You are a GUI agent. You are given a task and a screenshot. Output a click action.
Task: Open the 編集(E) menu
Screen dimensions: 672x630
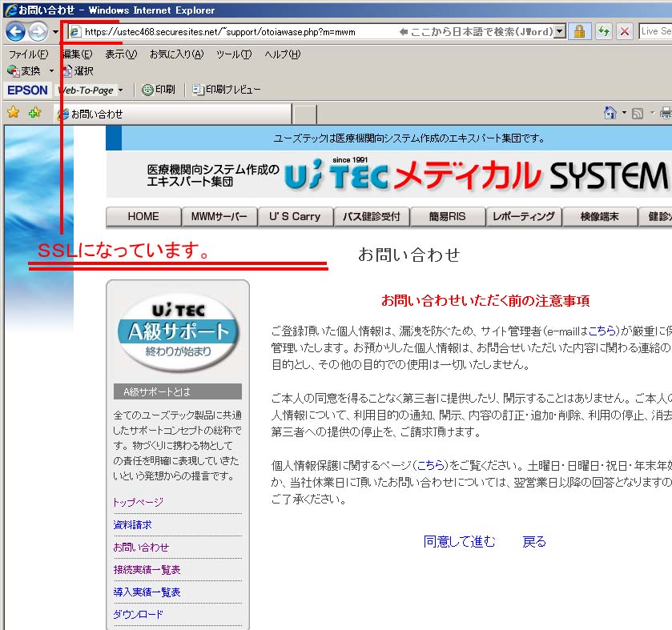click(x=77, y=54)
